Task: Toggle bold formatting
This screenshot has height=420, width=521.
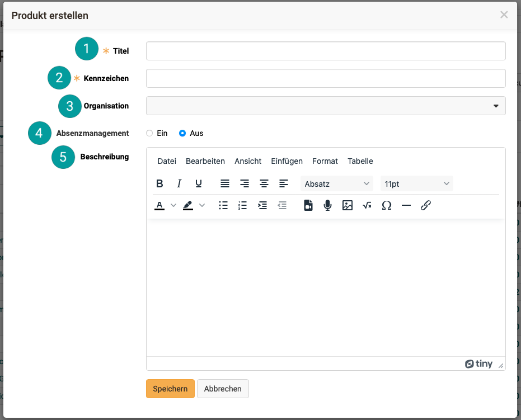Action: click(x=159, y=183)
